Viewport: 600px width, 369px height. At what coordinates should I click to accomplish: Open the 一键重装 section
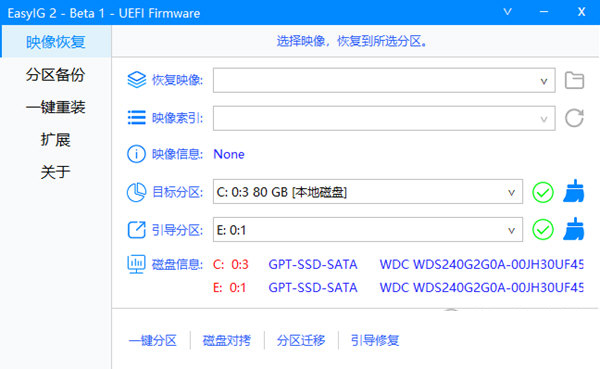point(55,107)
